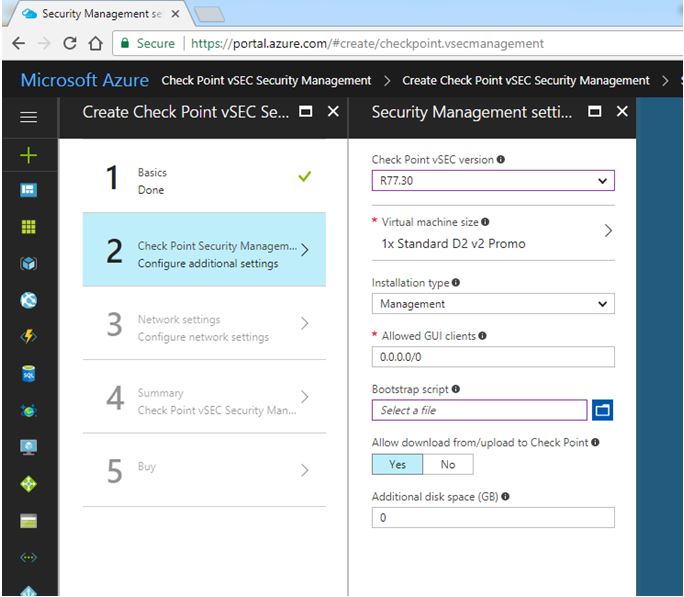This screenshot has width=684, height=597.
Task: Show info for Check Point vSEC version
Action: point(501,160)
